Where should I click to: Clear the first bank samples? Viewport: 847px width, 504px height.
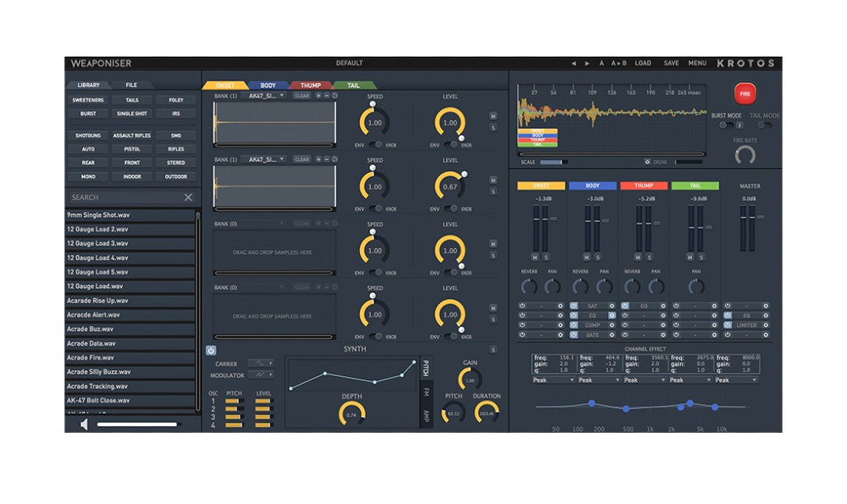(x=302, y=96)
